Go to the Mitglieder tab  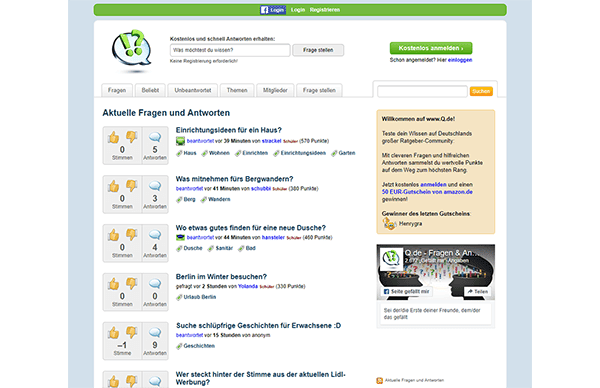click(x=275, y=90)
